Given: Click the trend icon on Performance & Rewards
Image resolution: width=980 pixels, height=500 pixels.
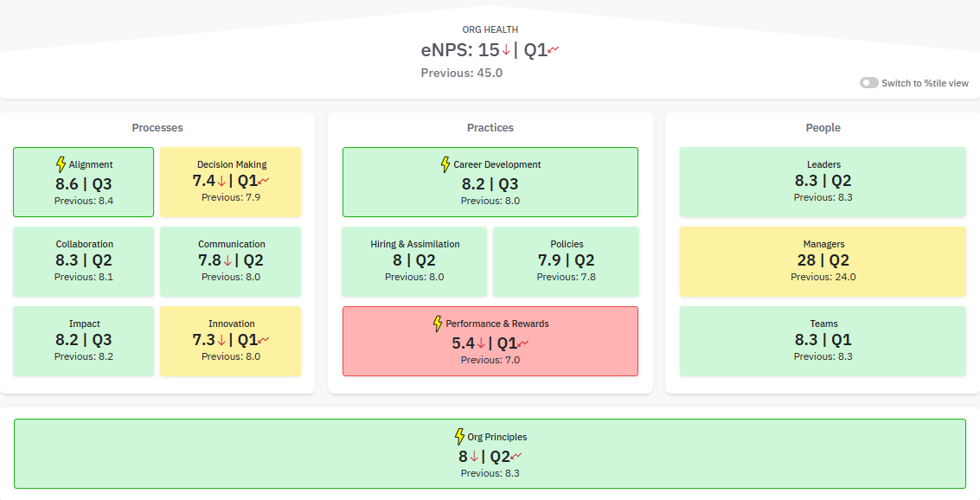Looking at the screenshot, I should pos(523,343).
